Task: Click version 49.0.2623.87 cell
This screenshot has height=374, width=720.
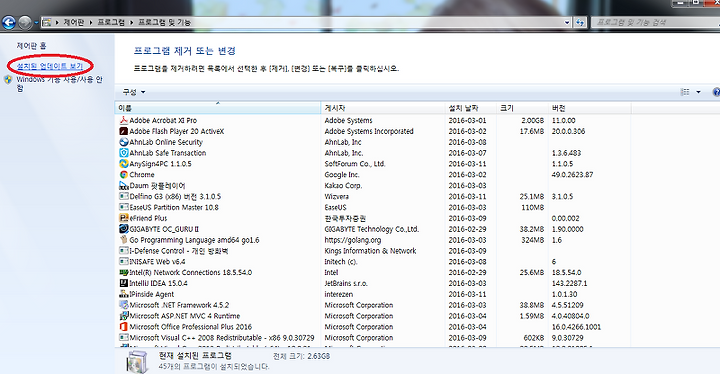Action: pyautogui.click(x=572, y=175)
